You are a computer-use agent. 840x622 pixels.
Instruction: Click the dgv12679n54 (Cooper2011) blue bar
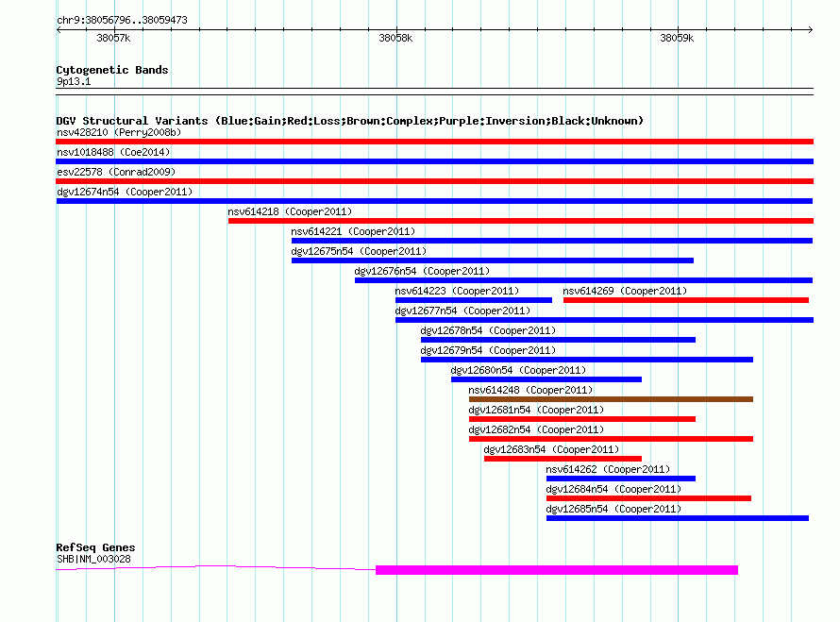(587, 360)
